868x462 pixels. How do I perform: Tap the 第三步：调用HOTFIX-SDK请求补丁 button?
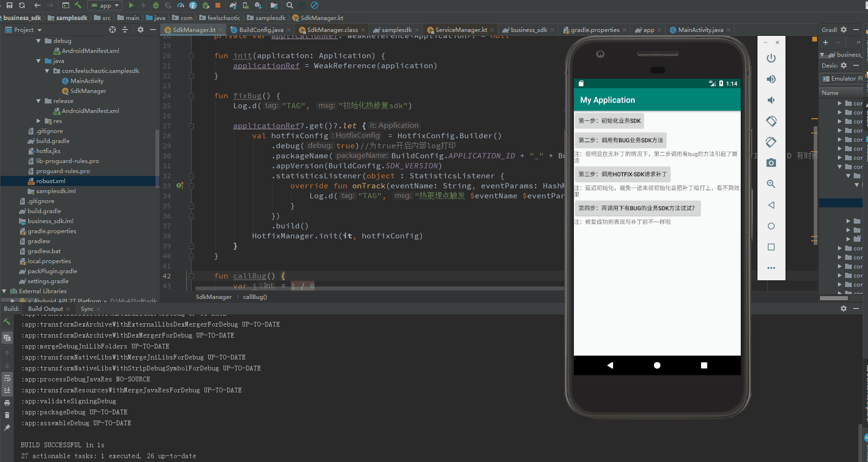pos(623,175)
